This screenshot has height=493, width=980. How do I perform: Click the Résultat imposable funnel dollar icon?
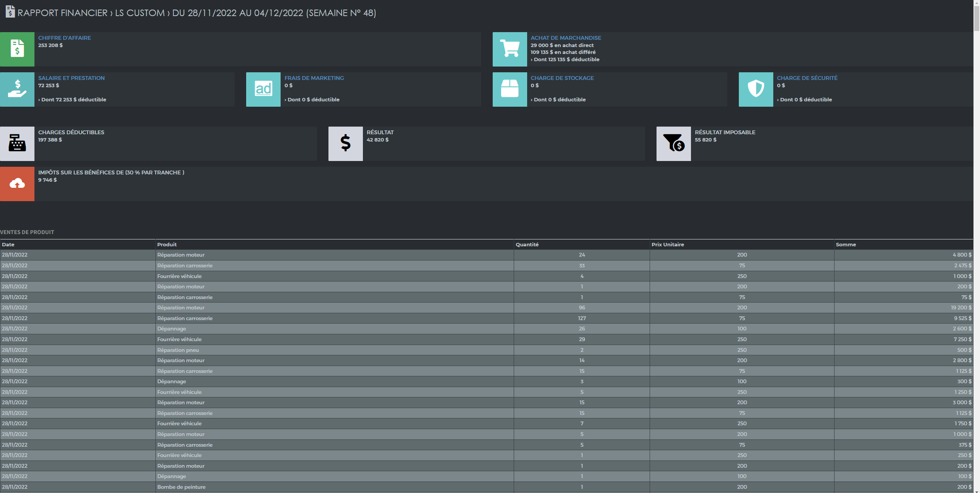[x=673, y=144]
